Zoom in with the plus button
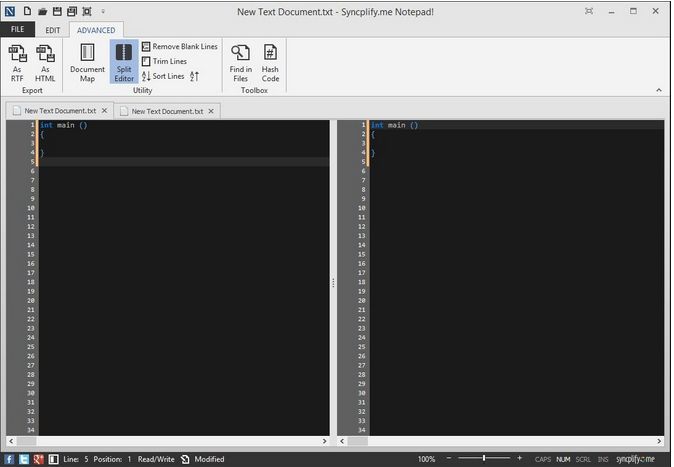 click(520, 458)
